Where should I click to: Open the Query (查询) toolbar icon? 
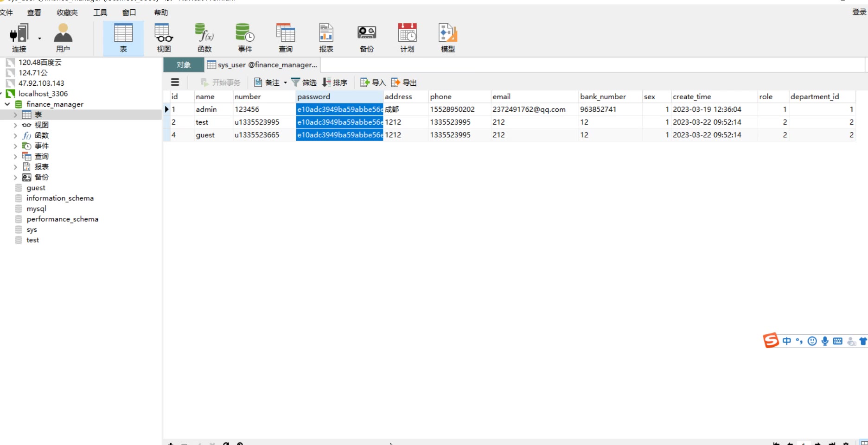(x=285, y=34)
